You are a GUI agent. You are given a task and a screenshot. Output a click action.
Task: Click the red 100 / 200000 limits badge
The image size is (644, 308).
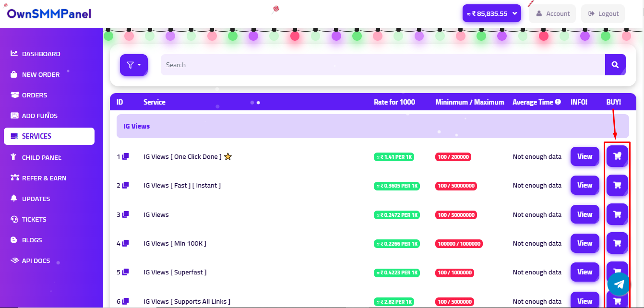pyautogui.click(x=453, y=156)
